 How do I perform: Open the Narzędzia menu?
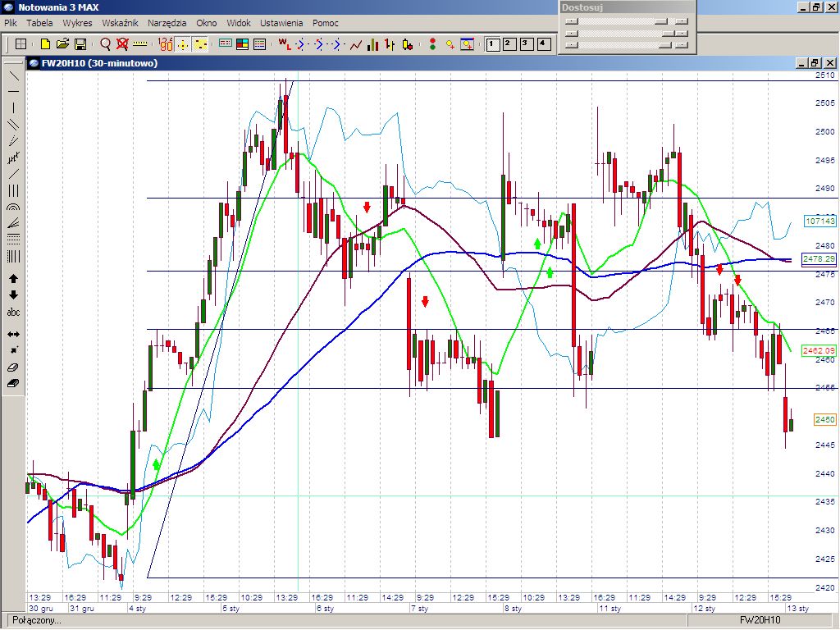point(167,23)
